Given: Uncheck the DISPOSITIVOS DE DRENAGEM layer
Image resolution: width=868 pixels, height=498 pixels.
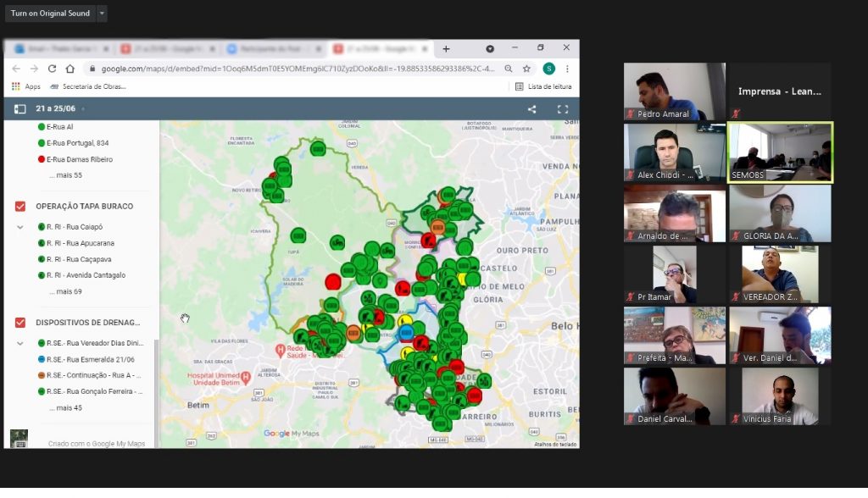Looking at the screenshot, I should point(20,323).
